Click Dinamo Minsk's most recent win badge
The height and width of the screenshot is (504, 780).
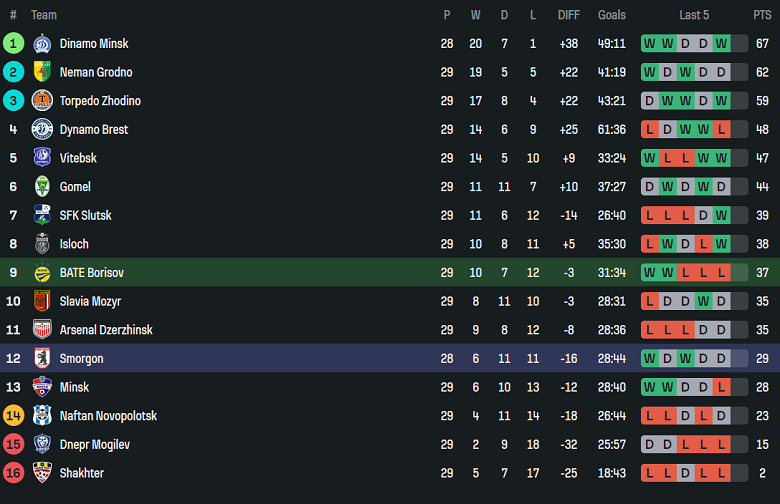click(721, 44)
